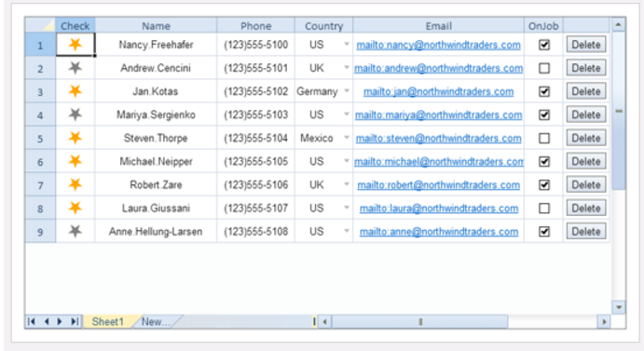The image size is (644, 351).
Task: Open Country dropdown for Michael.Neipper
Action: (x=347, y=161)
